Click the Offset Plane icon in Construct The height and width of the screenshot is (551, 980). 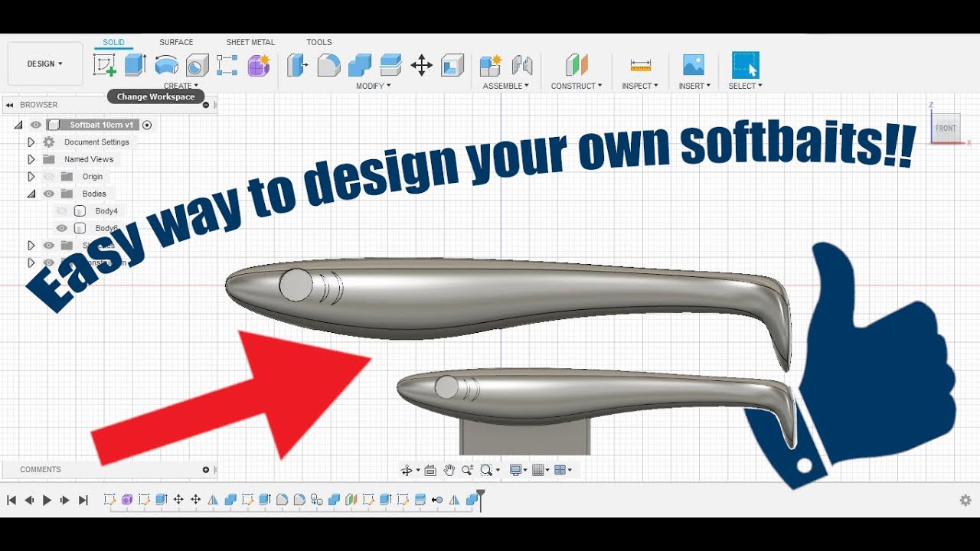[x=577, y=65]
